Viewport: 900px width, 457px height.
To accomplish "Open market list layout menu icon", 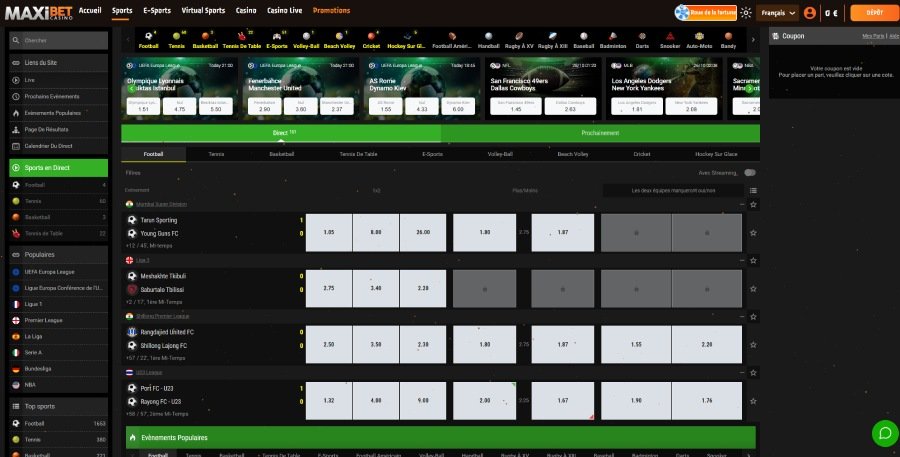I will [753, 191].
